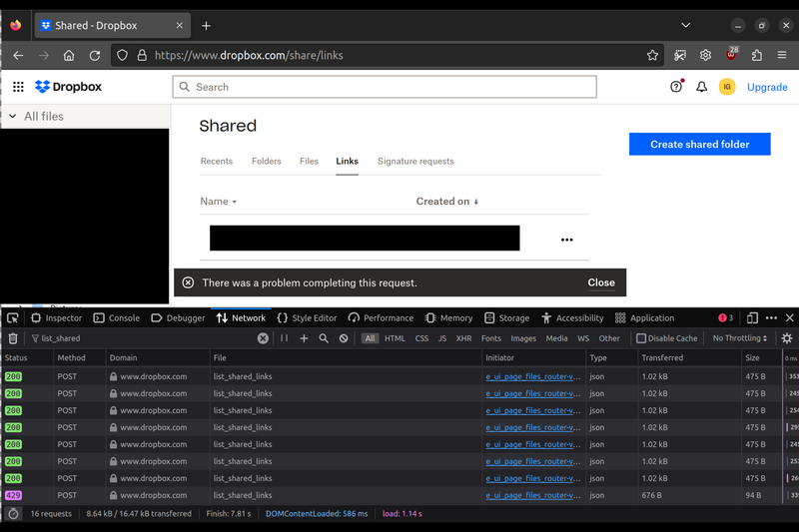Enable the Disable Cache checkbox

click(x=641, y=338)
